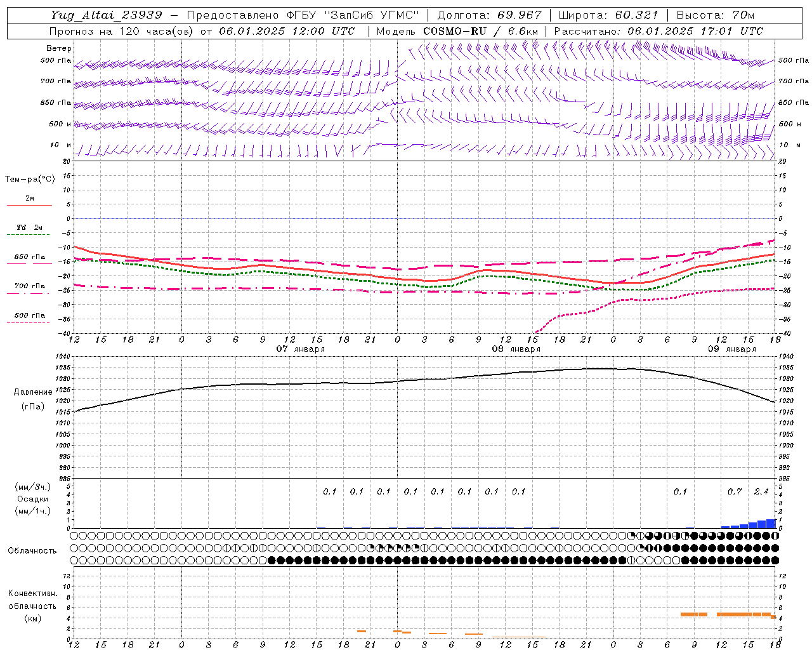Click the 07 января date label
This screenshot has width=812, height=650.
(300, 349)
